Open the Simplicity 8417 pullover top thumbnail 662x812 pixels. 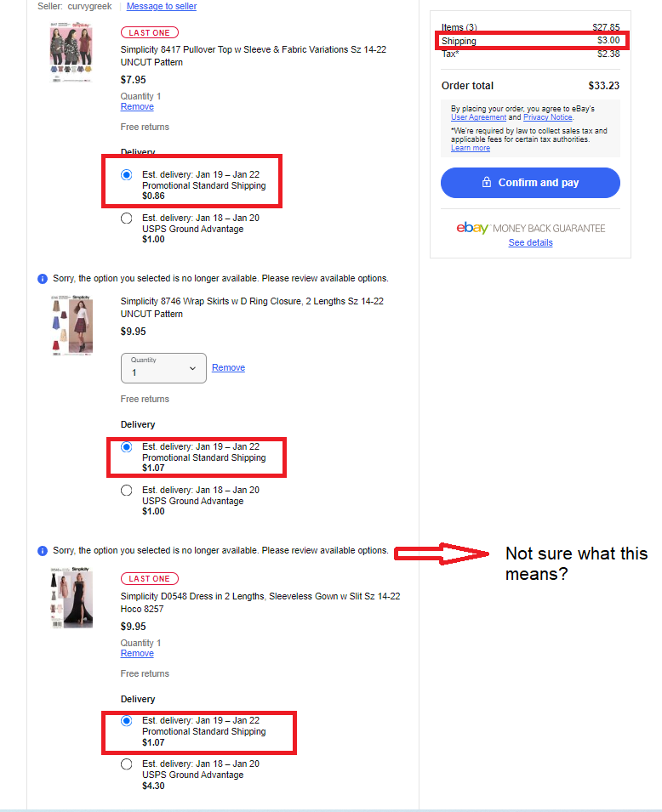click(71, 52)
